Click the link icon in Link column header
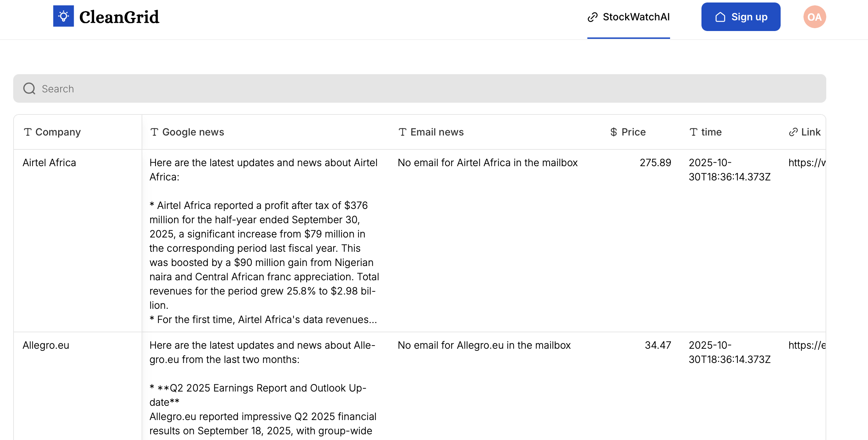The height and width of the screenshot is (440, 868). click(x=793, y=132)
